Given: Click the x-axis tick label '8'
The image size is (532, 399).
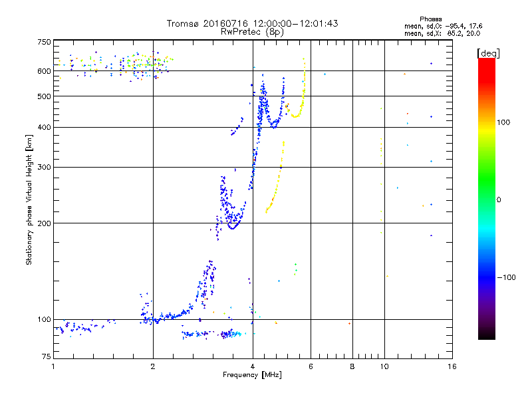Looking at the screenshot, I should pos(352,366).
